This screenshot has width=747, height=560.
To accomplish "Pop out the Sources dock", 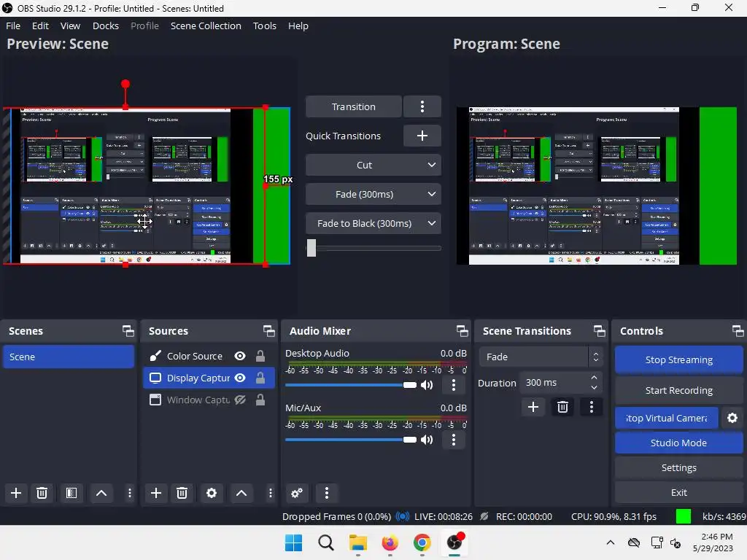I will click(269, 331).
